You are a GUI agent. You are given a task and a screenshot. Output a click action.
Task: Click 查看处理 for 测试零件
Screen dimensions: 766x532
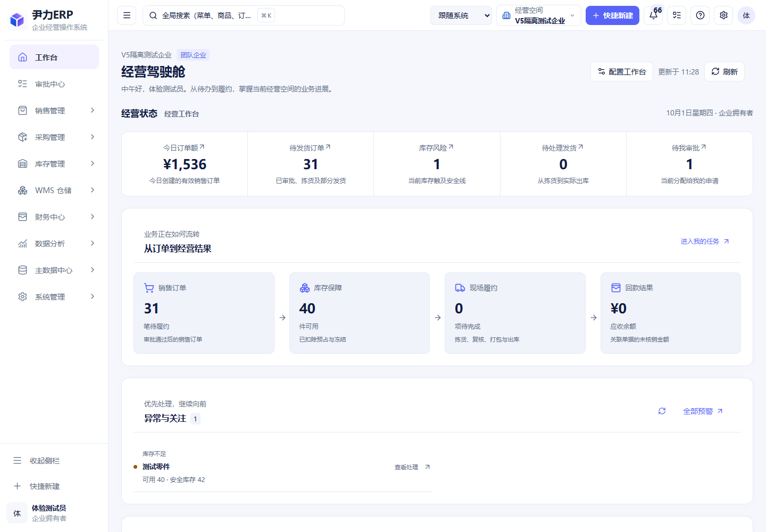click(412, 467)
